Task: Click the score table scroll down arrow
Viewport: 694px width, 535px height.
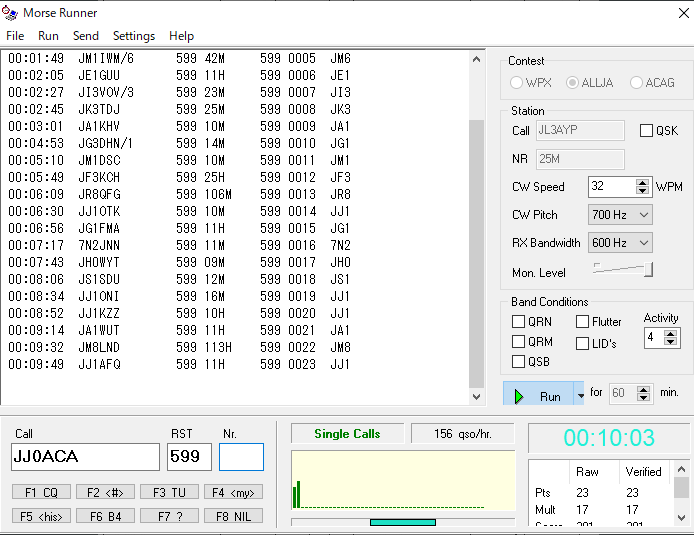Action: pos(682,517)
